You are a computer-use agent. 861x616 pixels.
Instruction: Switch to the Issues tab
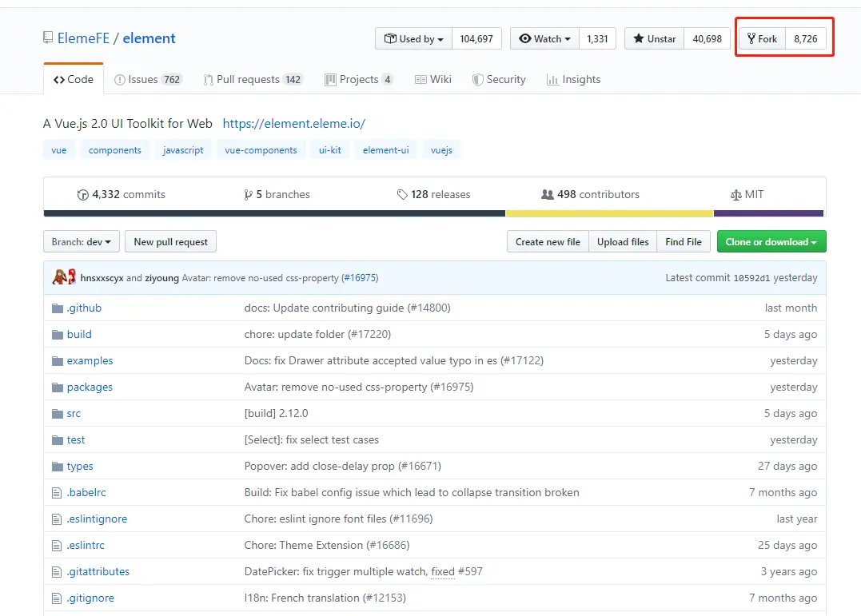click(x=148, y=79)
